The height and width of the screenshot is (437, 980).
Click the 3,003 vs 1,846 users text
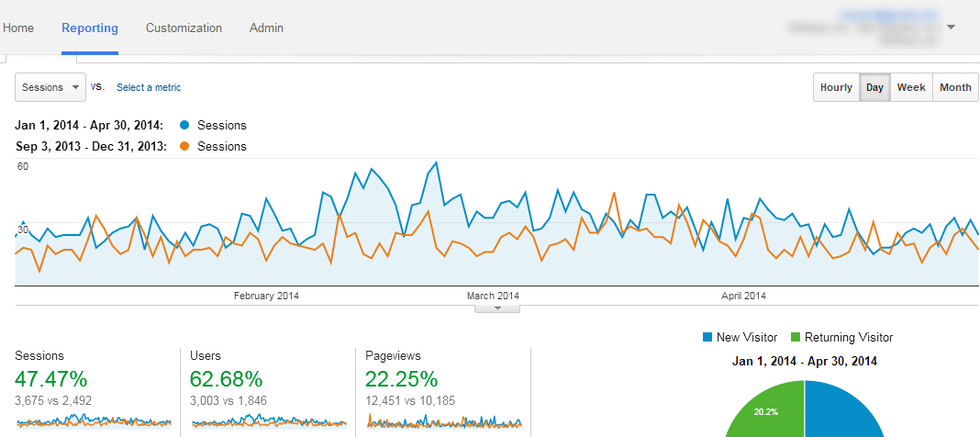(x=228, y=401)
